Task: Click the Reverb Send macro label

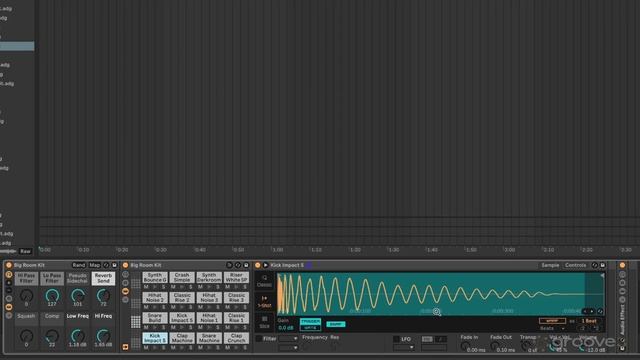Action: coord(103,278)
